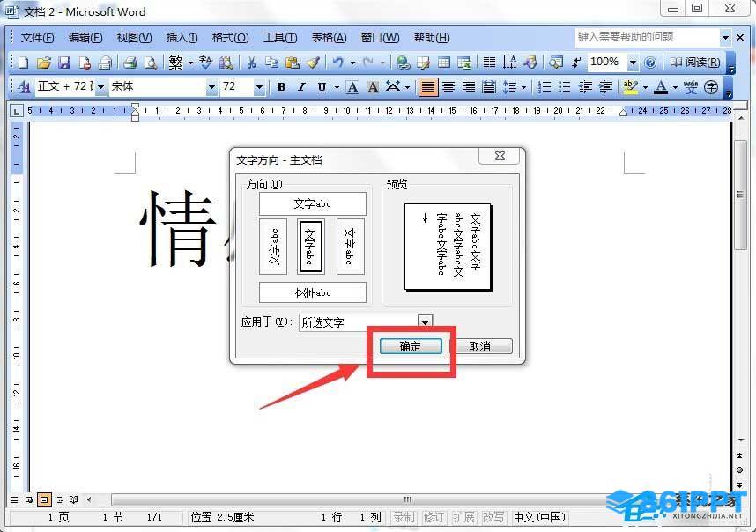Click the 确定 button in dialog
Screen dimensions: 756x532
coord(411,346)
